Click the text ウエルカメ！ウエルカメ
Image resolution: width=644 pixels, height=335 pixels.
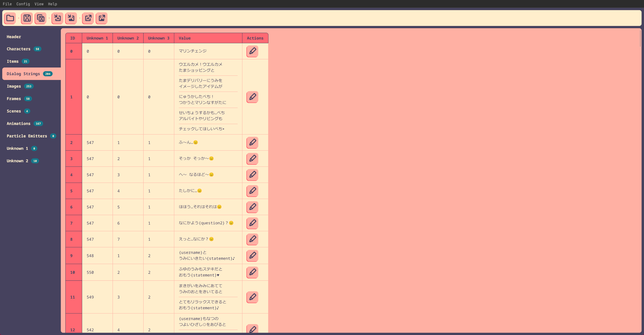(200, 64)
